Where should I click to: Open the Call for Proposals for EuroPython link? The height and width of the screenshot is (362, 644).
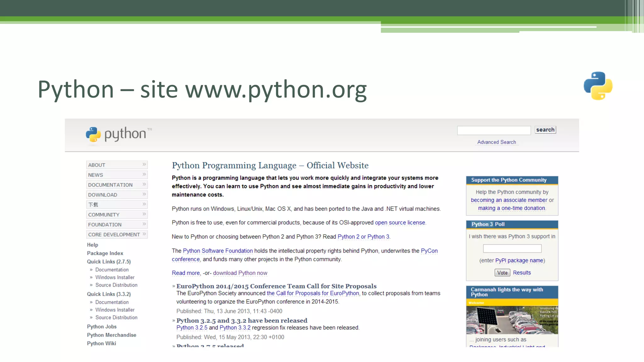(313, 293)
